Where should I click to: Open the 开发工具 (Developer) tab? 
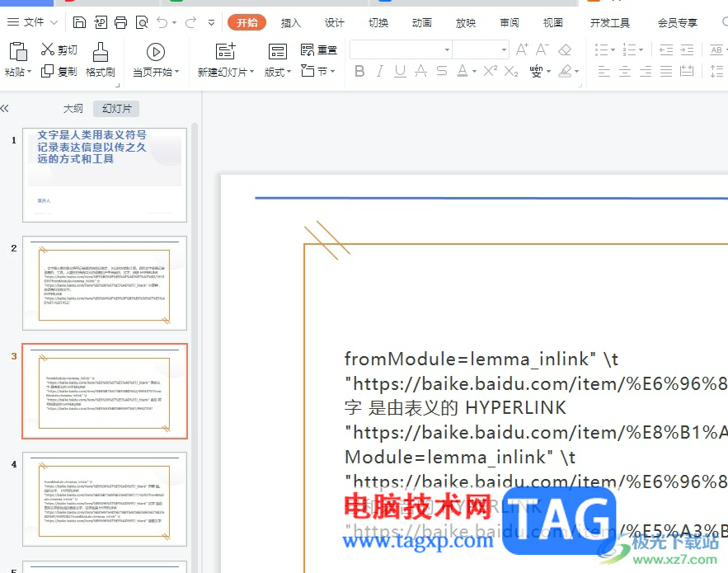(x=610, y=23)
